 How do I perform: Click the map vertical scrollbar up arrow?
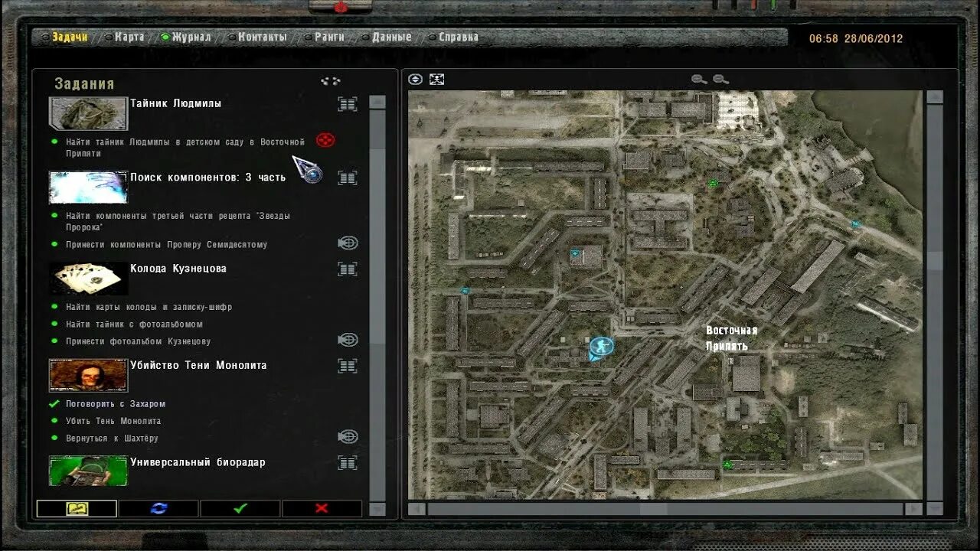(x=935, y=97)
